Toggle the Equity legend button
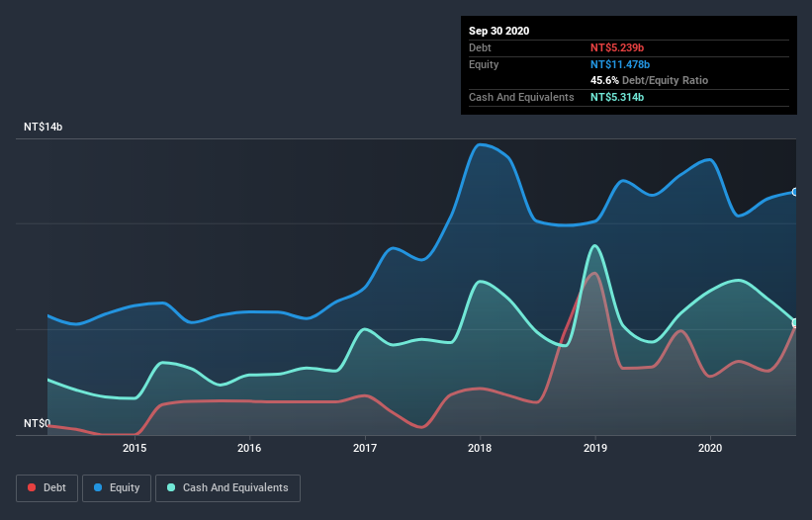Screen dimensions: 812x520 pos(117,488)
